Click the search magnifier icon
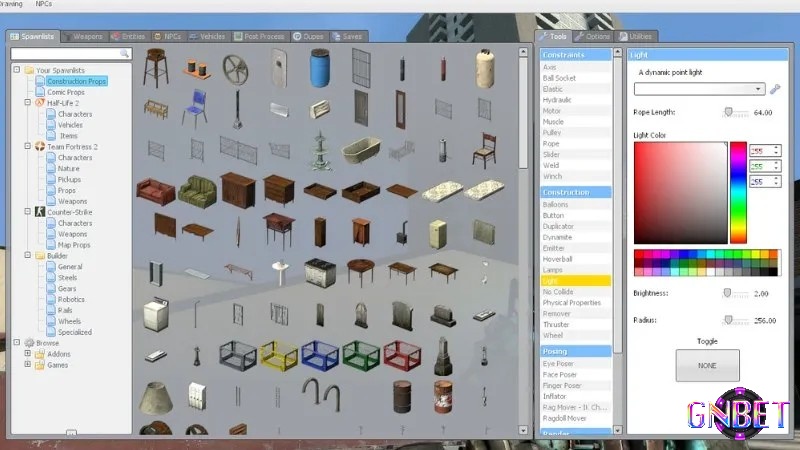Image resolution: width=800 pixels, height=450 pixels. point(124,53)
